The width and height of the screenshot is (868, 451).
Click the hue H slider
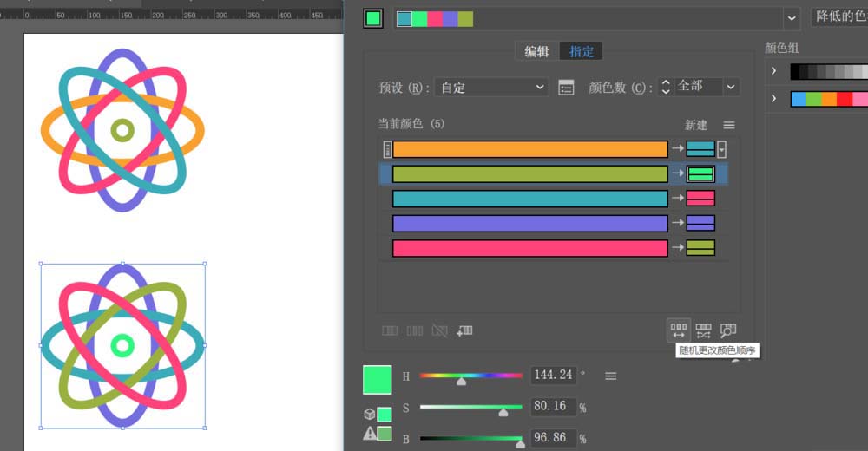(x=470, y=376)
